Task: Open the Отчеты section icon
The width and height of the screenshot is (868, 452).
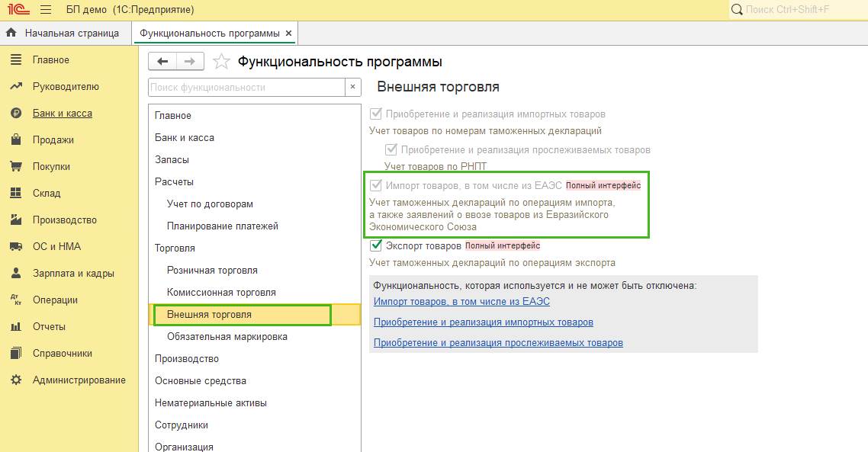Action: [17, 326]
